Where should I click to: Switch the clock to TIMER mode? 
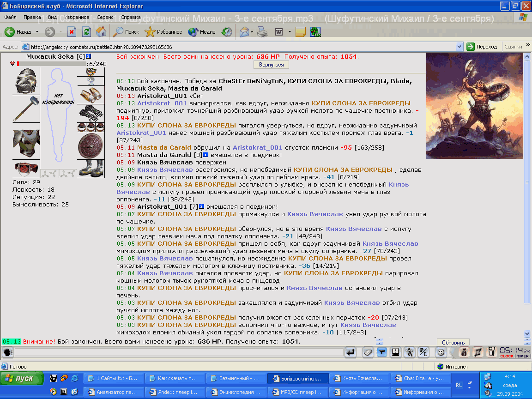click(523, 356)
